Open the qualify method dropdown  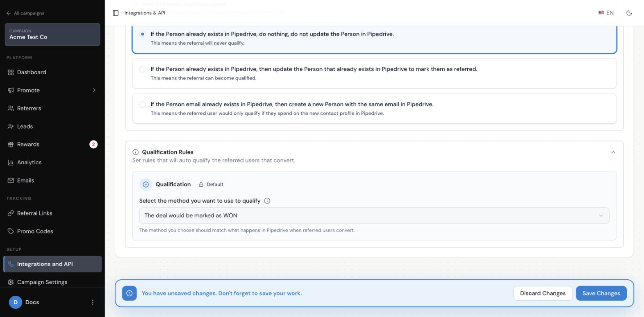tap(374, 216)
